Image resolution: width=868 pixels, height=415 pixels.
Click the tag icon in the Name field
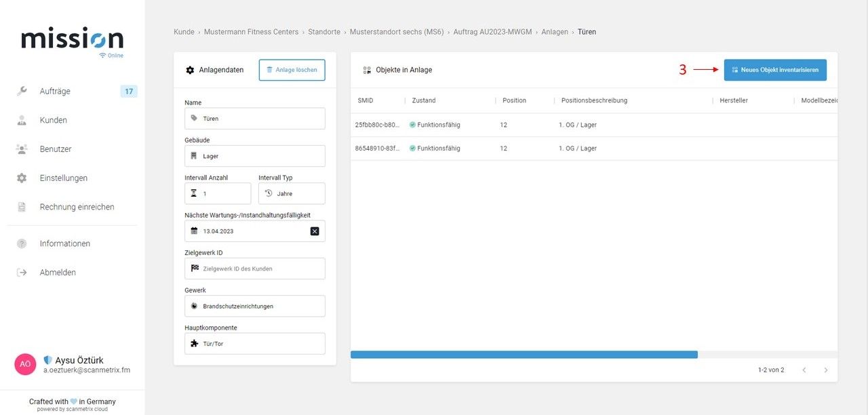point(194,118)
